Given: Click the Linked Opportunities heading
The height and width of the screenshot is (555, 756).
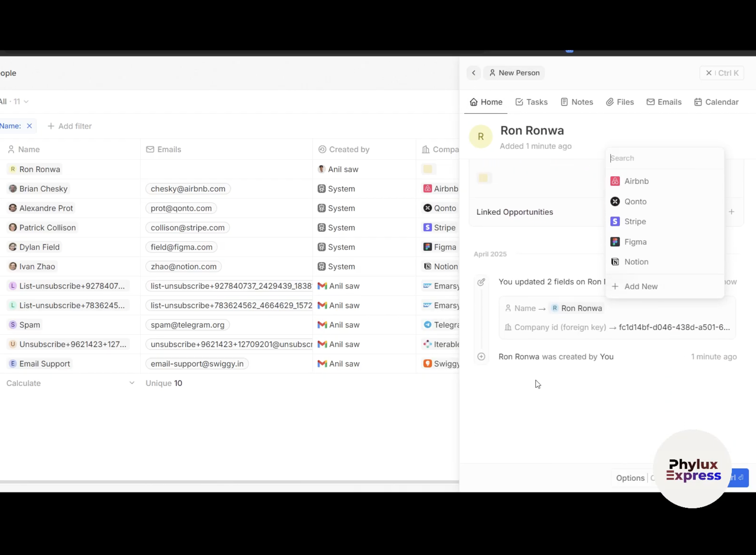Looking at the screenshot, I should pos(515,212).
